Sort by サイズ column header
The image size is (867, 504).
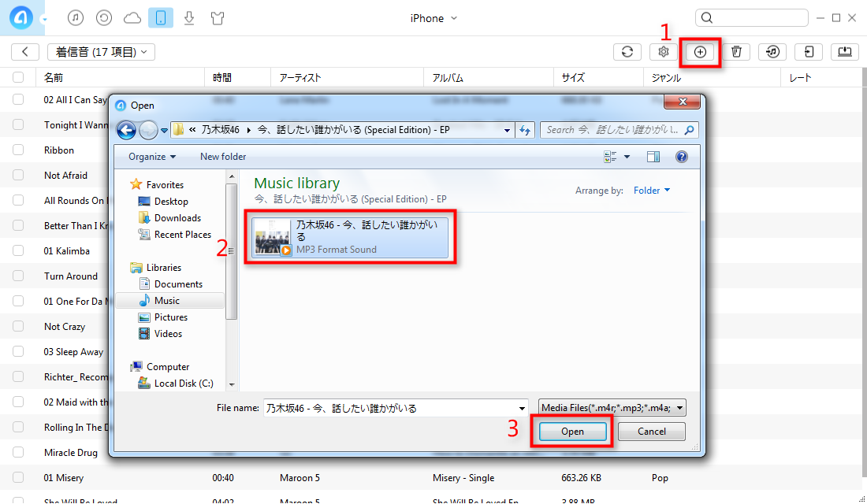point(573,77)
